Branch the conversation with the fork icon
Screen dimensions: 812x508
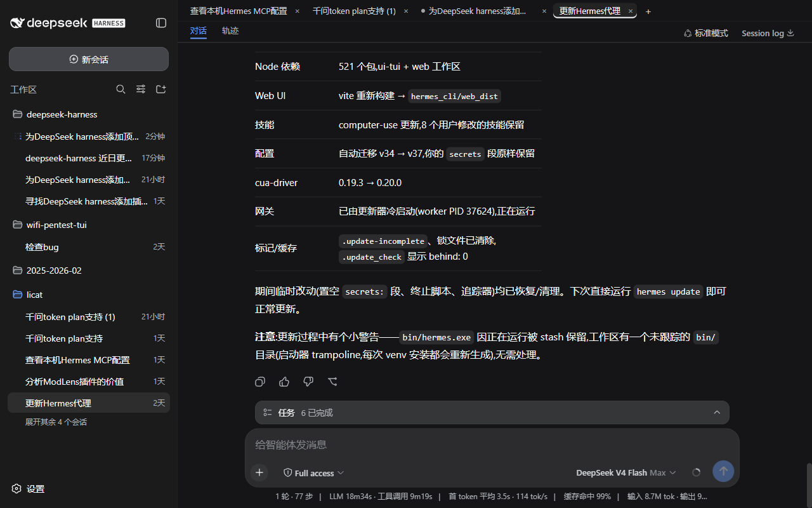pyautogui.click(x=332, y=382)
